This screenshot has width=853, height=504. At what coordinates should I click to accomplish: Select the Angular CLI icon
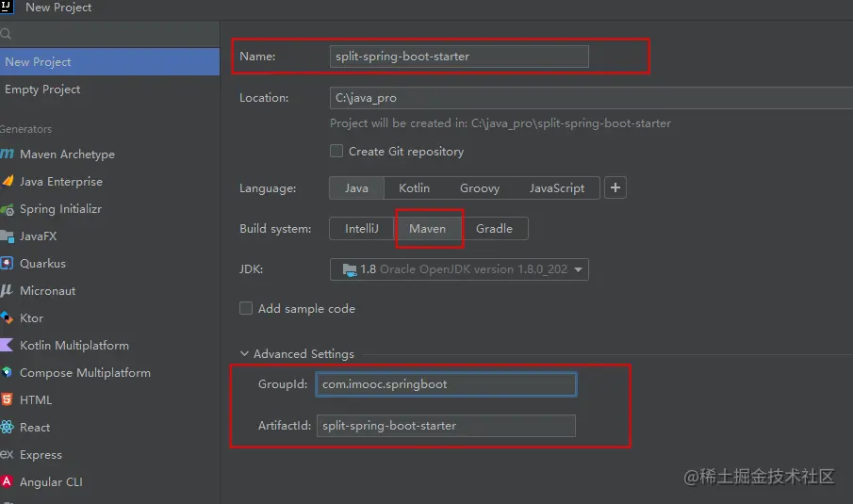pos(8,482)
